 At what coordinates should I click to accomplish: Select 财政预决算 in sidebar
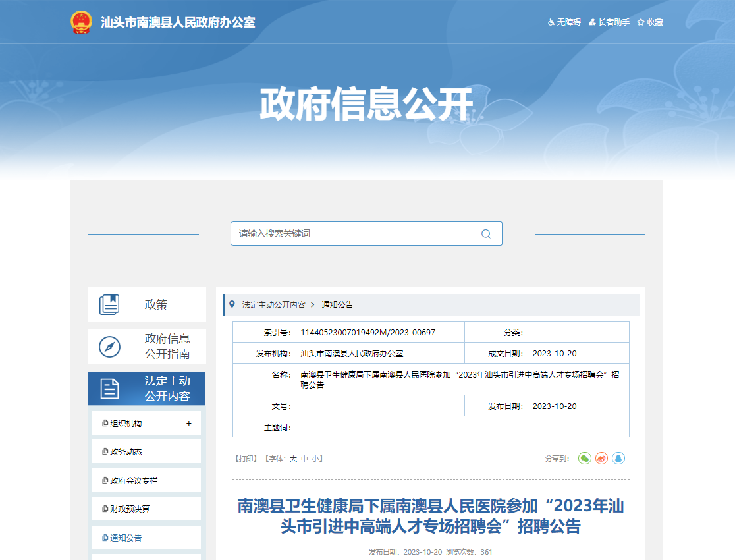click(x=130, y=509)
